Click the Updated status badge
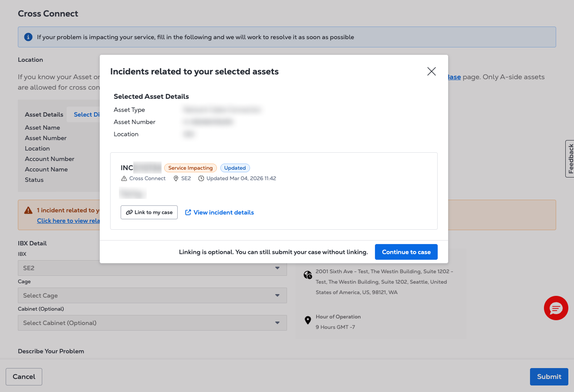This screenshot has width=574, height=392. click(235, 168)
